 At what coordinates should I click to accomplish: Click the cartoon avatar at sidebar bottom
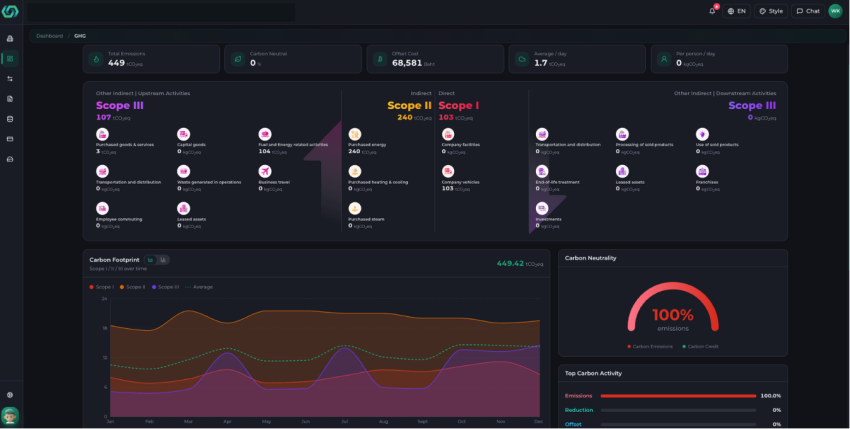pyautogui.click(x=10, y=416)
